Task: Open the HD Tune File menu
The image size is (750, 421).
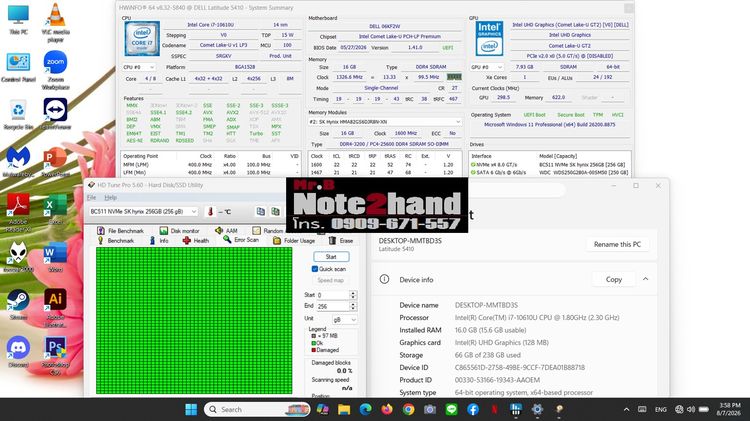Action: [91, 198]
